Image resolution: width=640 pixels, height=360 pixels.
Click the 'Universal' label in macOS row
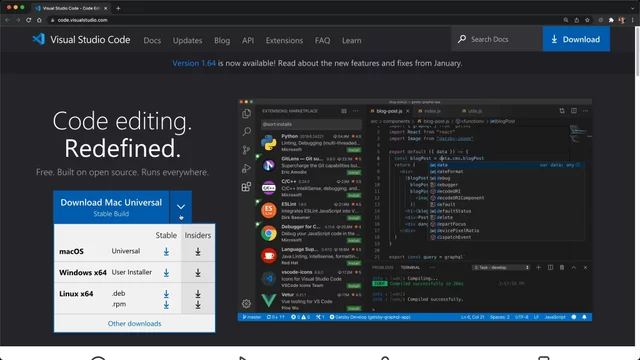[126, 251]
